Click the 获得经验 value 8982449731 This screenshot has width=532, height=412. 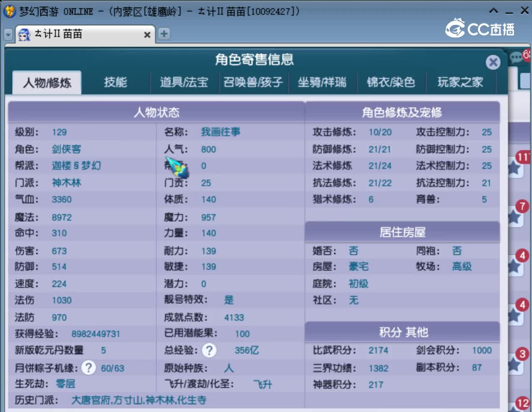pyautogui.click(x=96, y=334)
